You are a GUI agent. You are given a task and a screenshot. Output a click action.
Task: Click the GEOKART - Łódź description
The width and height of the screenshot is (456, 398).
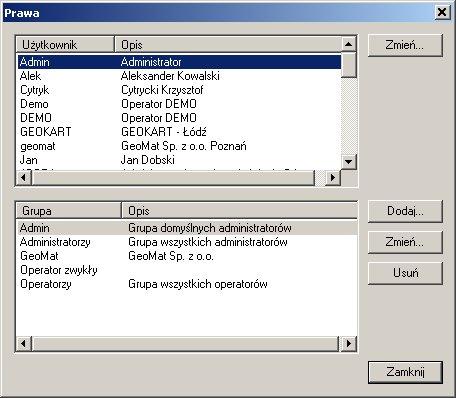pos(164,132)
